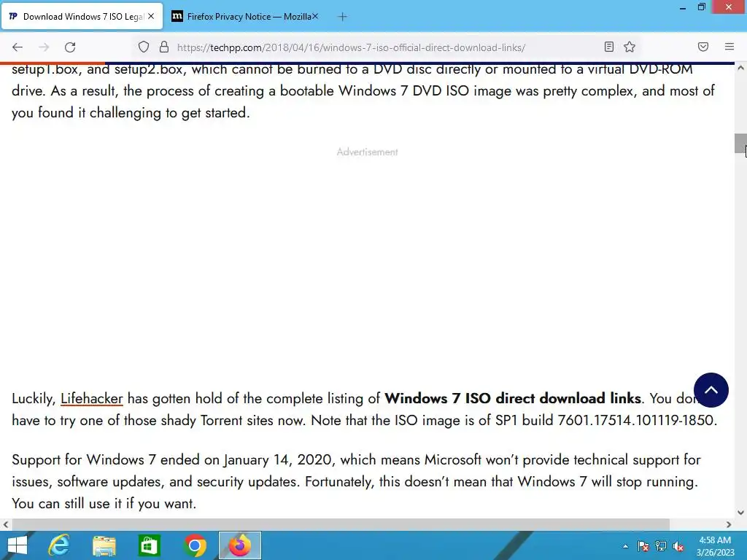The width and height of the screenshot is (747, 560).
Task: Open the tracking protection shield
Action: 144,47
